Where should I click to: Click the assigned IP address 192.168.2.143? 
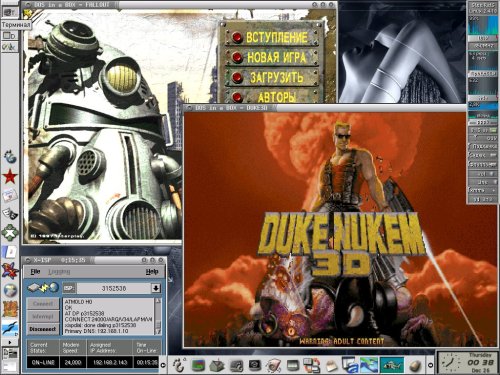[110, 362]
